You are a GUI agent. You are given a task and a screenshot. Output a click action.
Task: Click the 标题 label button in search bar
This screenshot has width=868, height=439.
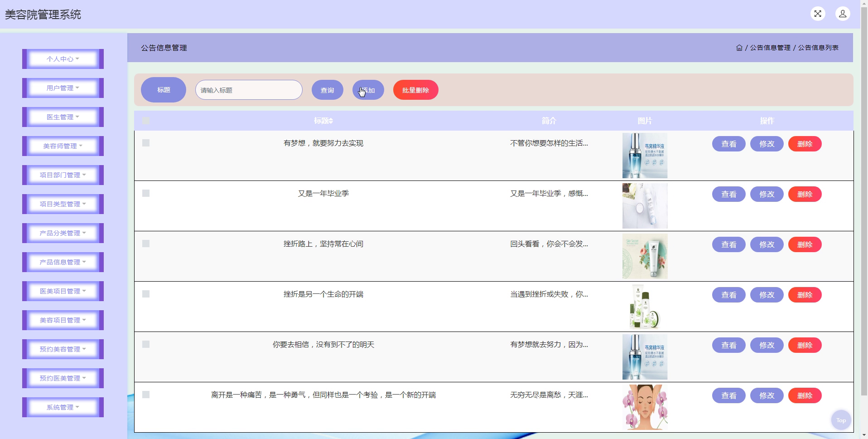[164, 90]
